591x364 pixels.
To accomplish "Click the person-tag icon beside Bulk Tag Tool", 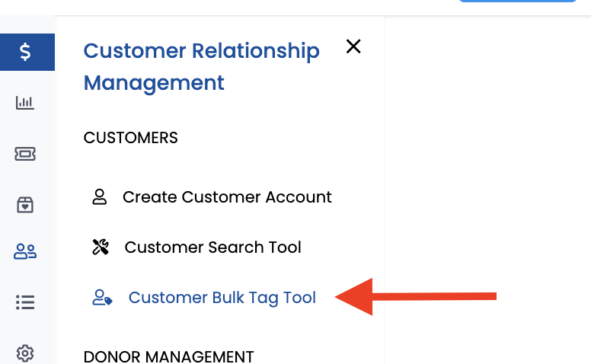I will point(102,297).
